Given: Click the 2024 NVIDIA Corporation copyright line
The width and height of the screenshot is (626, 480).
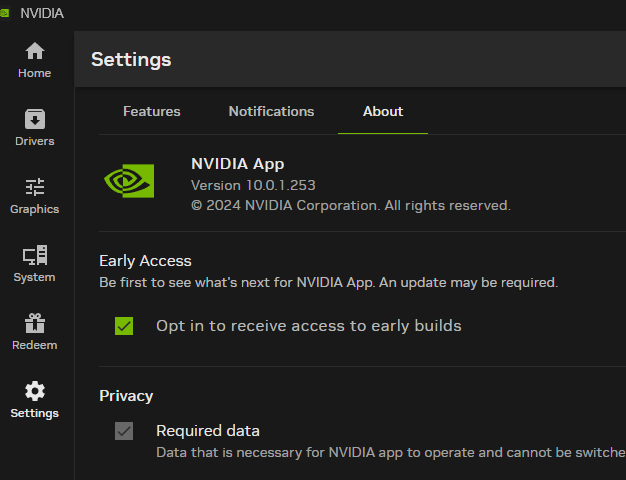Looking at the screenshot, I should pyautogui.click(x=351, y=205).
